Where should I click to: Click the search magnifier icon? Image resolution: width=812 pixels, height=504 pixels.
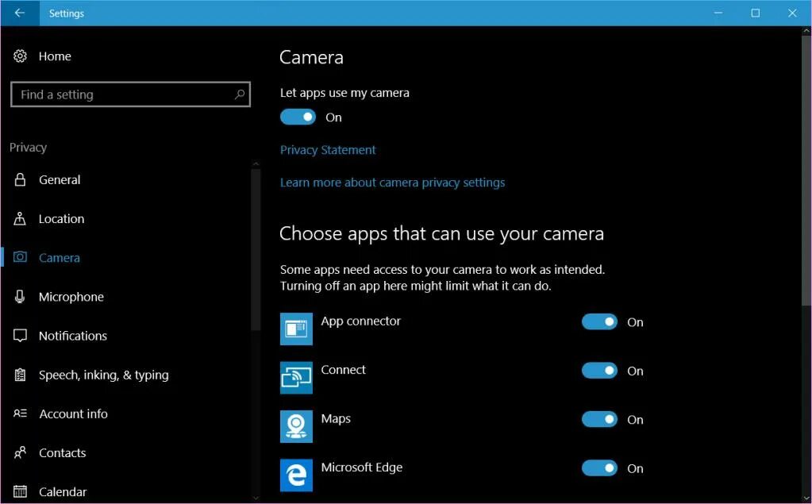click(x=239, y=94)
